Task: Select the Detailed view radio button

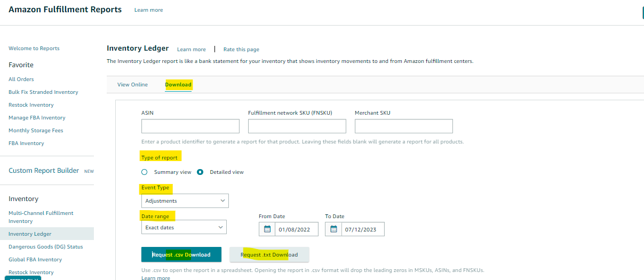Action: [200, 172]
